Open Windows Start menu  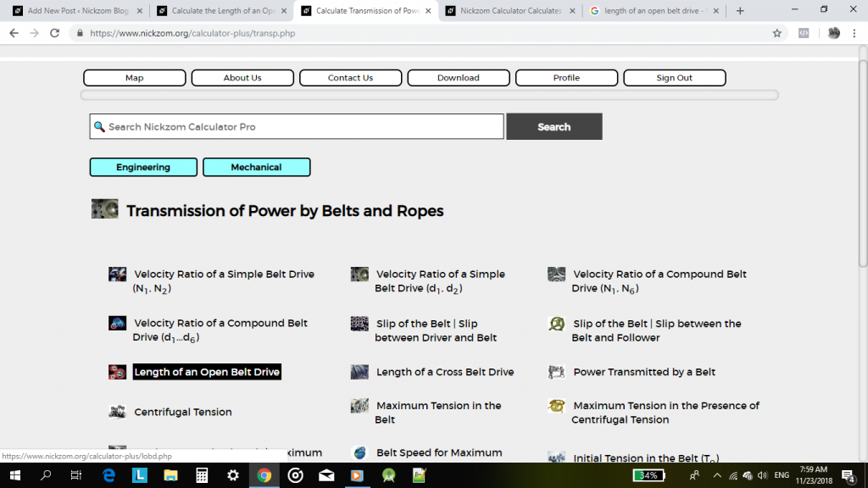(15, 475)
